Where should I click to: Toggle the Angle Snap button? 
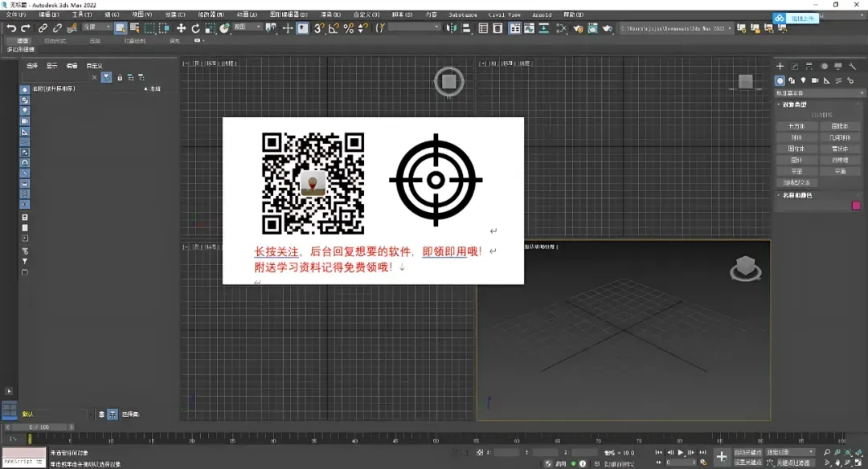click(x=334, y=28)
